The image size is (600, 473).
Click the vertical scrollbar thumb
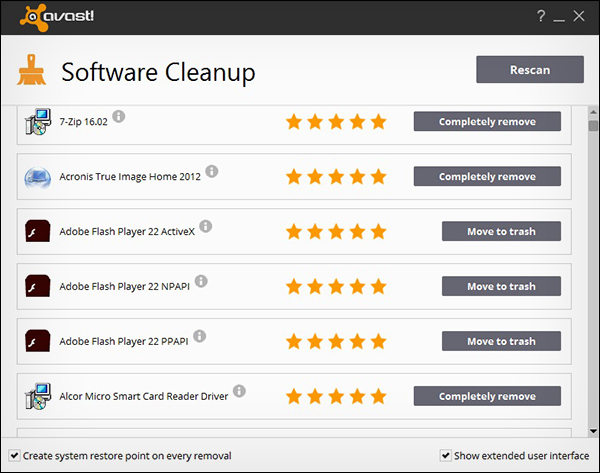(x=593, y=126)
